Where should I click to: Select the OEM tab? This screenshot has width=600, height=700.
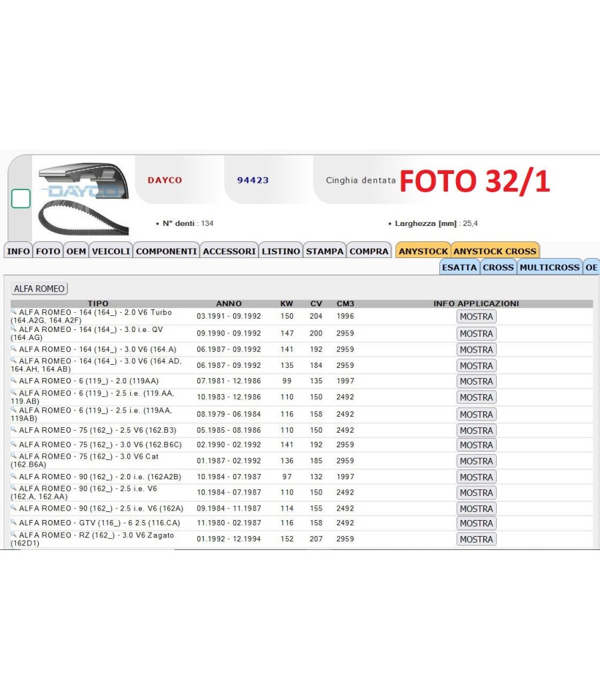pyautogui.click(x=76, y=251)
